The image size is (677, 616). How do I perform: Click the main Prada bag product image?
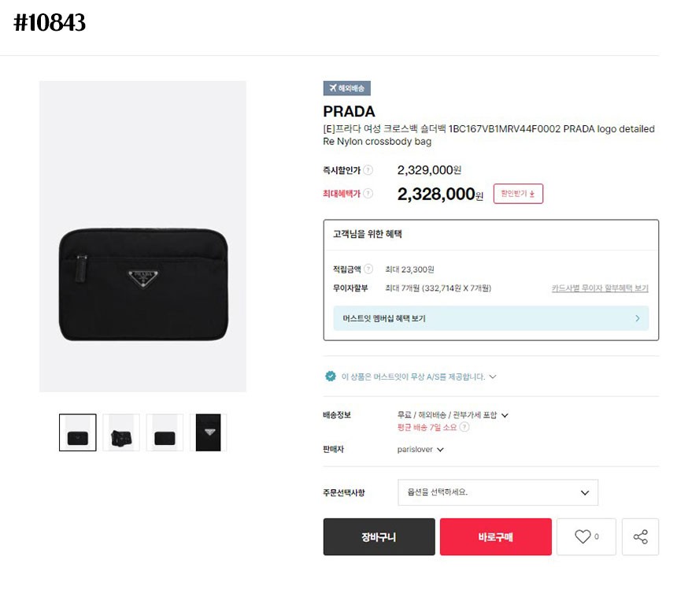(142, 284)
